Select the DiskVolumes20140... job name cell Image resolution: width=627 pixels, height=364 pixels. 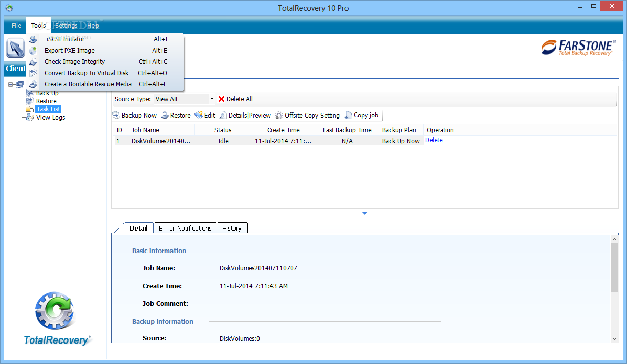[161, 141]
